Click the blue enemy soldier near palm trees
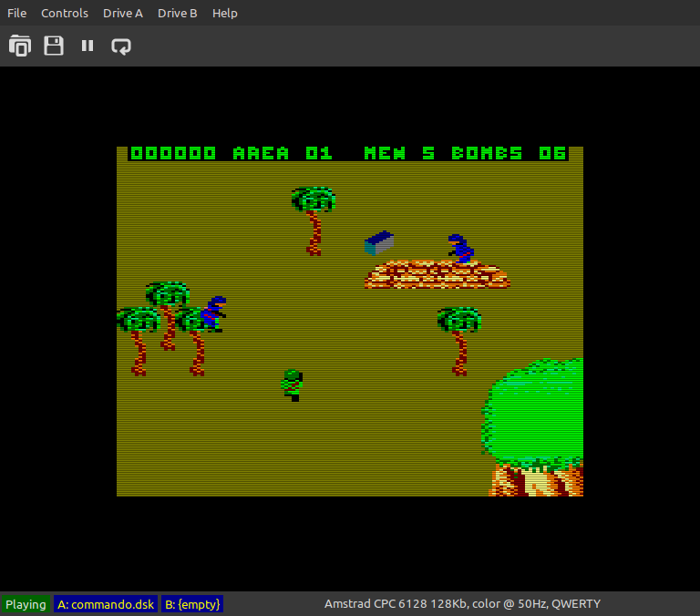The width and height of the screenshot is (700, 616). (x=213, y=313)
